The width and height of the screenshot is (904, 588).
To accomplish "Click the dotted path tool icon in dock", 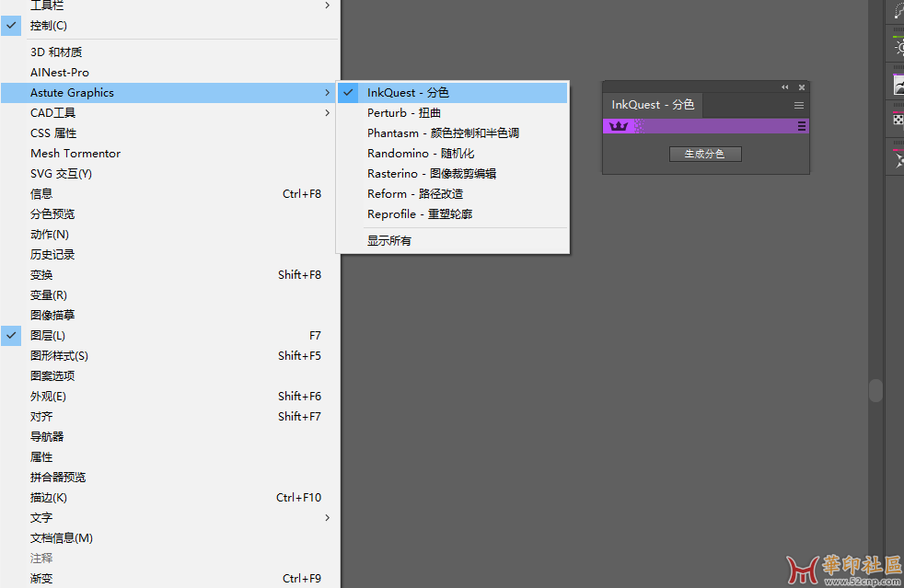I will (898, 12).
